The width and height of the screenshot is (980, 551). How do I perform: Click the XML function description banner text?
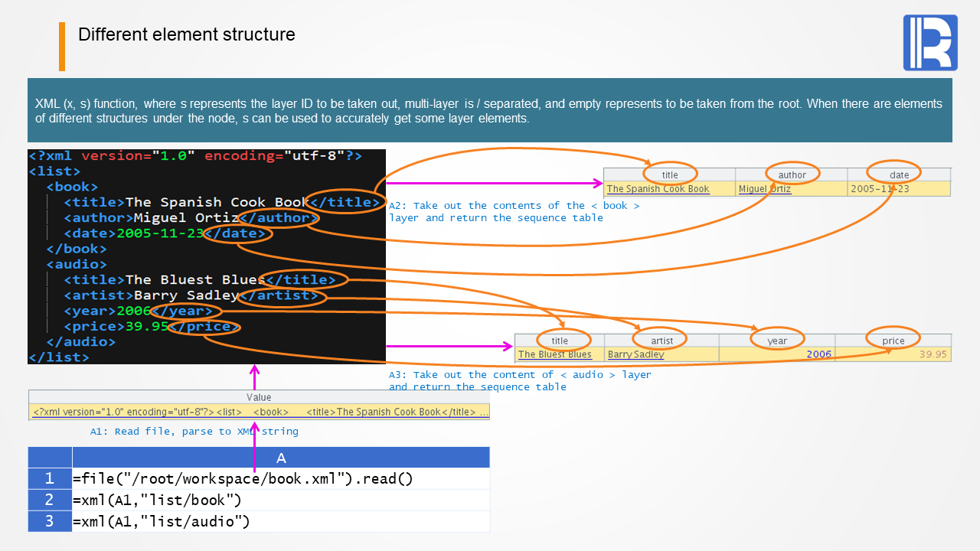click(488, 111)
